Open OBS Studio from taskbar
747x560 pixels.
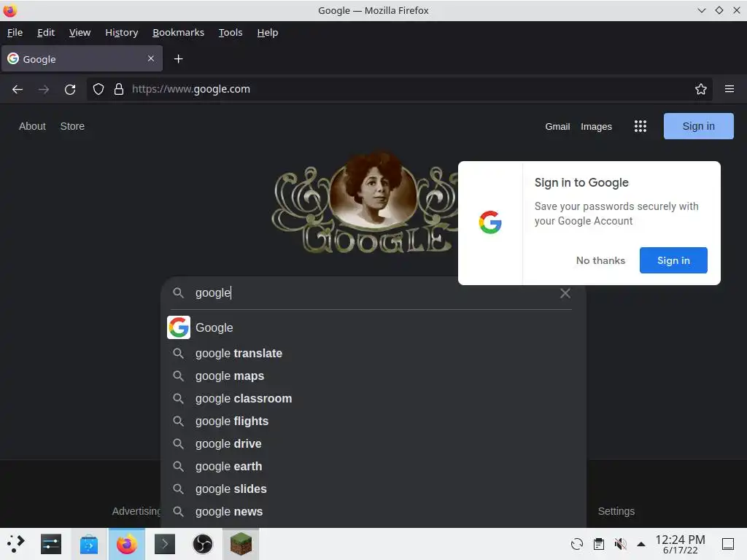203,544
